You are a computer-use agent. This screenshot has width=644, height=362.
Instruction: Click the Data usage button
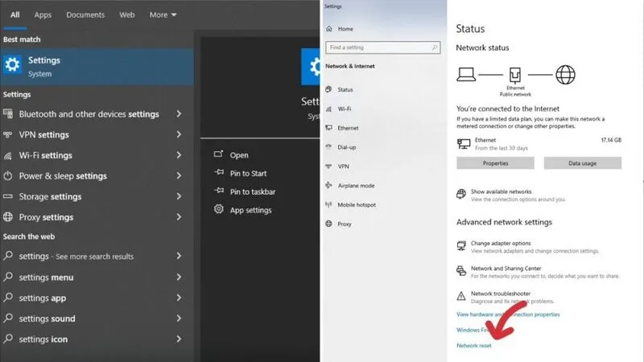pyautogui.click(x=582, y=163)
